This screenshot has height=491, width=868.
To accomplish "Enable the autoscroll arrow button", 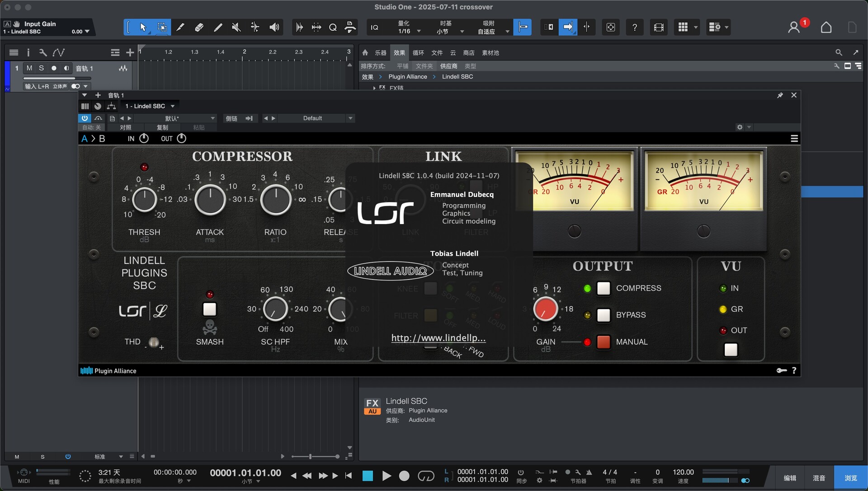I will coord(568,28).
